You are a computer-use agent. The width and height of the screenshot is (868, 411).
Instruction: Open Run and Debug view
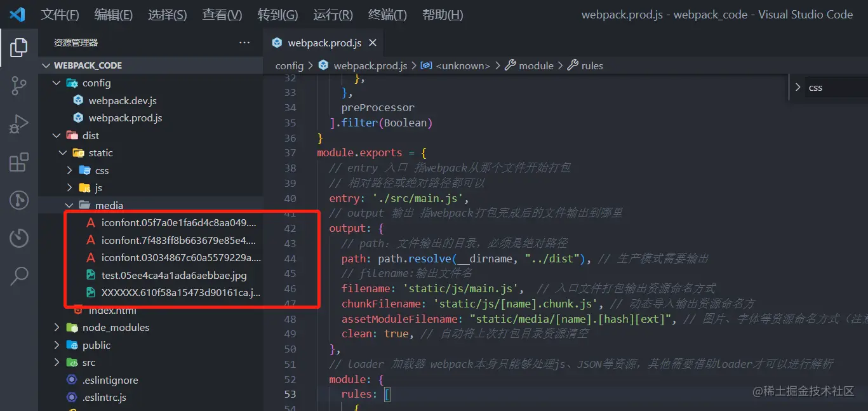pyautogui.click(x=19, y=124)
